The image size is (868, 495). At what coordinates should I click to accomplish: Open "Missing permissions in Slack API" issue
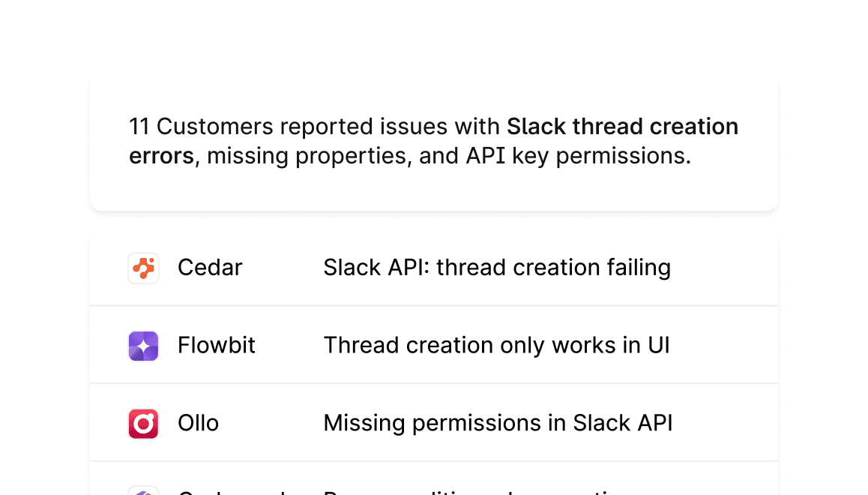(x=498, y=423)
